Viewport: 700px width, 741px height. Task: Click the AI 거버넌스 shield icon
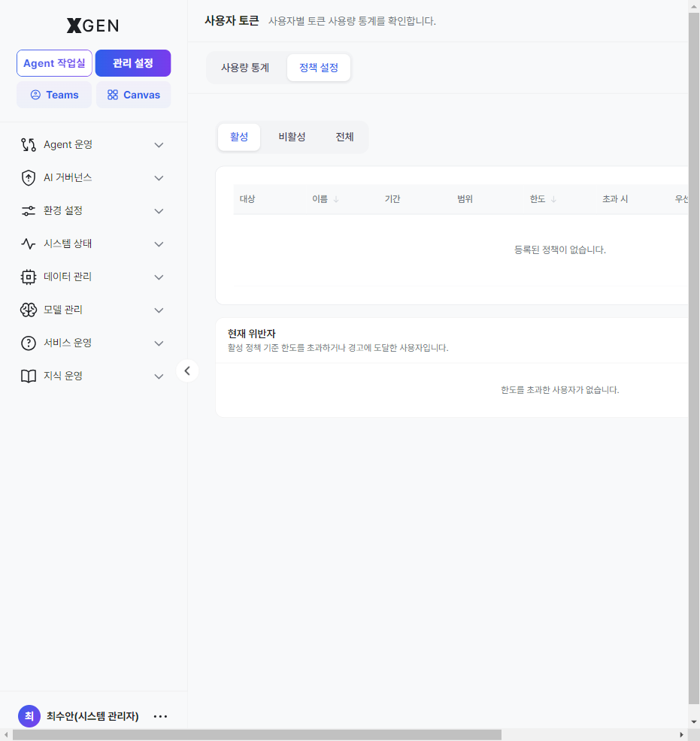29,177
